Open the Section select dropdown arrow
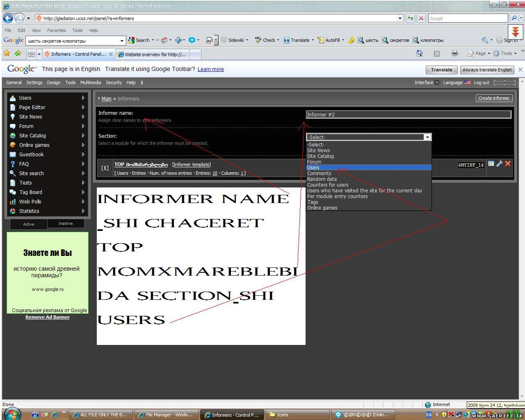525x420 pixels. pyautogui.click(x=427, y=137)
